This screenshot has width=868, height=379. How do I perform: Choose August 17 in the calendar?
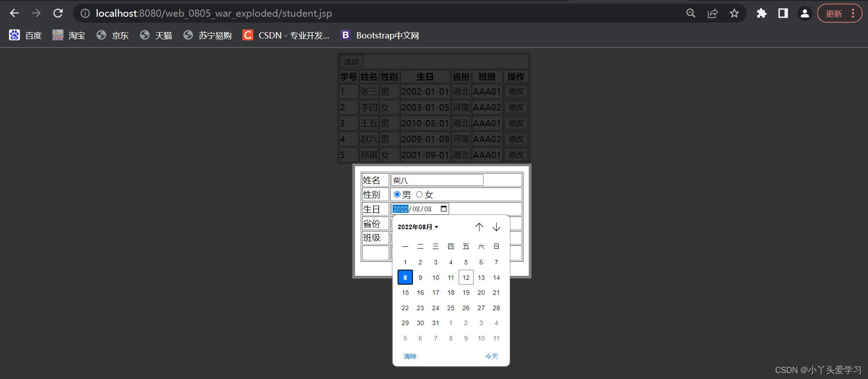(436, 293)
